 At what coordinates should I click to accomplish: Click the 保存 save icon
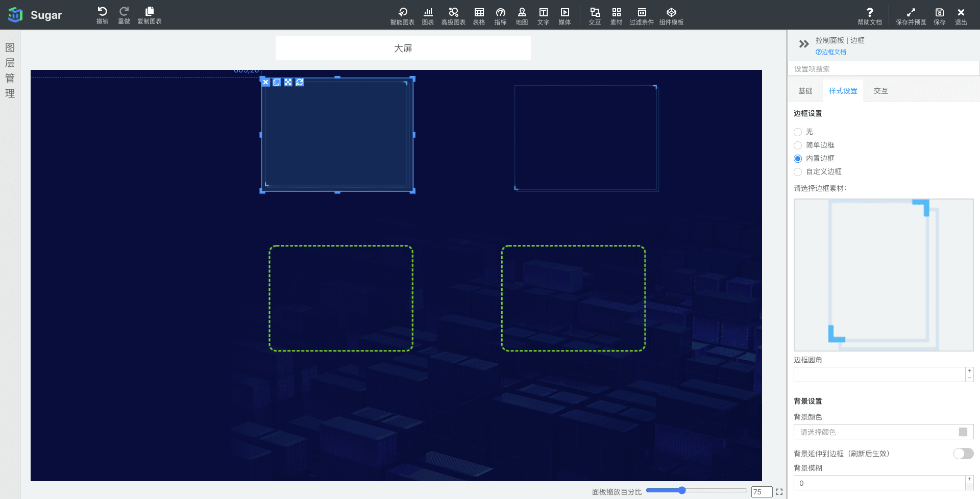click(x=939, y=16)
